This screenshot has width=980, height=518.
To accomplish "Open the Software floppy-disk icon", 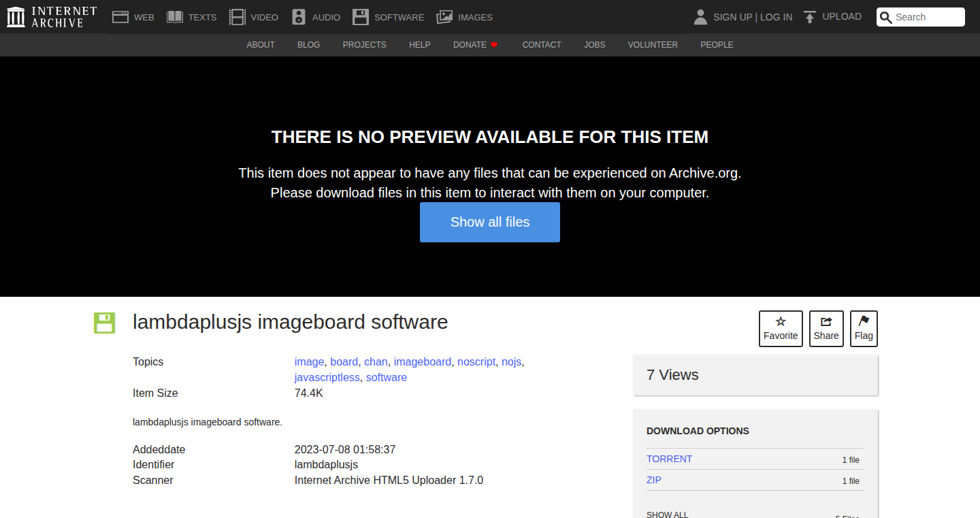I will pos(361,17).
